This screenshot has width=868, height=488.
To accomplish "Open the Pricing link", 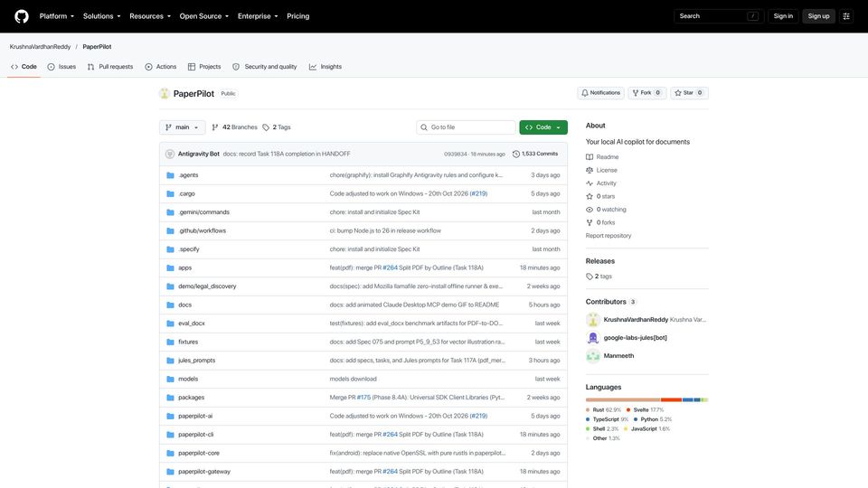I will [x=297, y=16].
